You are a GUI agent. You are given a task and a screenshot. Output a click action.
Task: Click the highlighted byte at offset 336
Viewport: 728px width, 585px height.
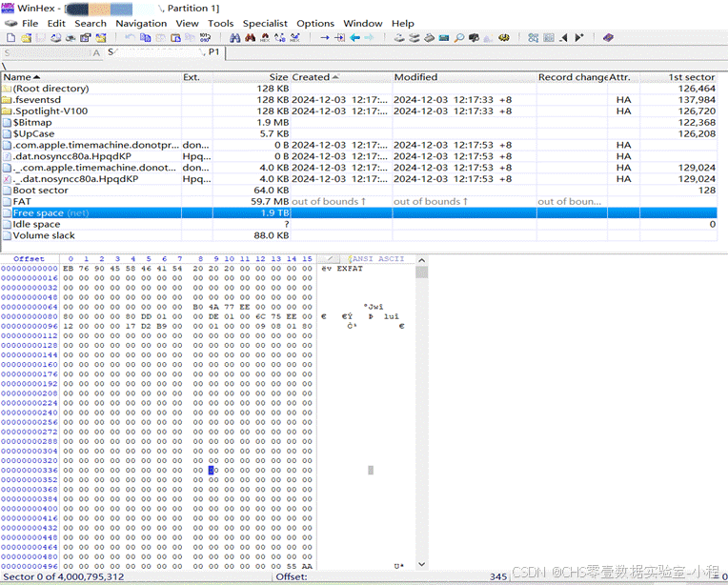(x=213, y=471)
